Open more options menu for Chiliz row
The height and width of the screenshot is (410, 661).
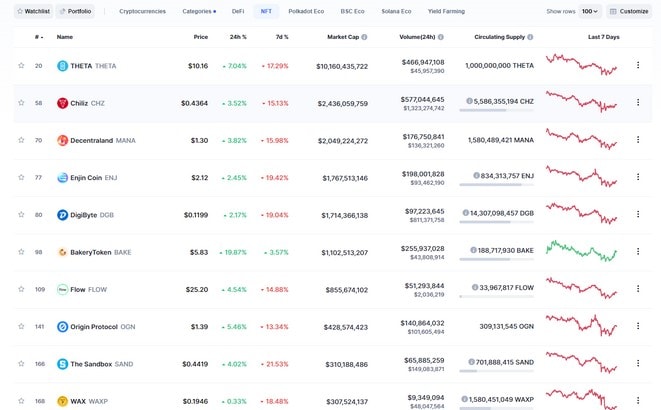[x=638, y=102]
